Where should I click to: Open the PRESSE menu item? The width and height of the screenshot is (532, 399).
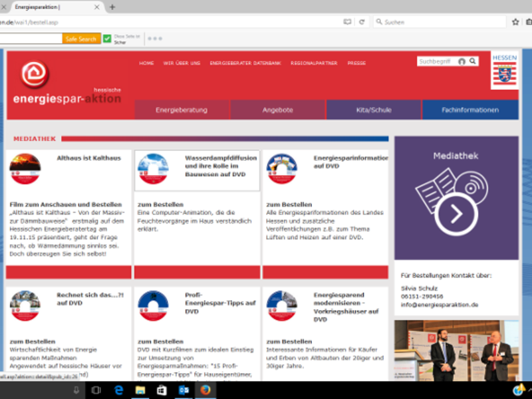[356, 63]
